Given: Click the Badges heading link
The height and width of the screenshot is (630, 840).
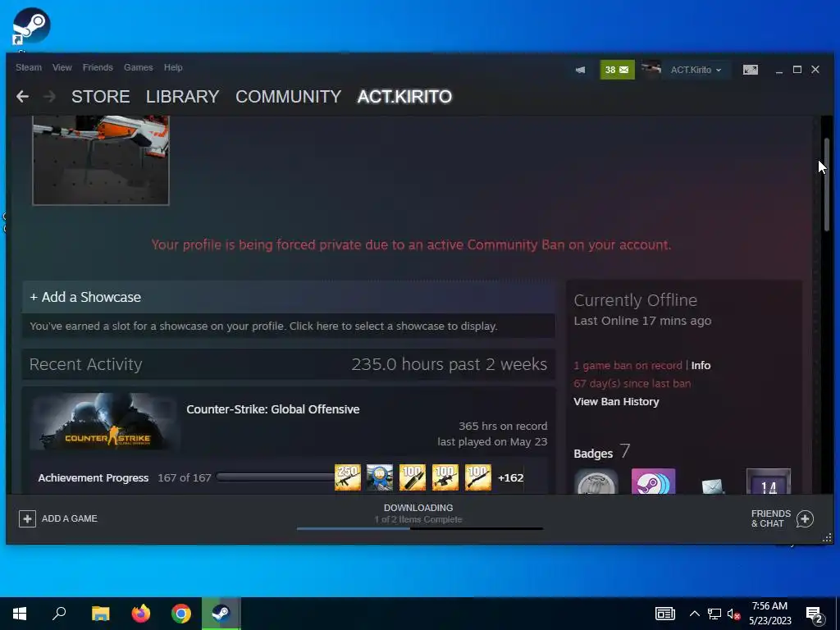Looking at the screenshot, I should (x=593, y=454).
